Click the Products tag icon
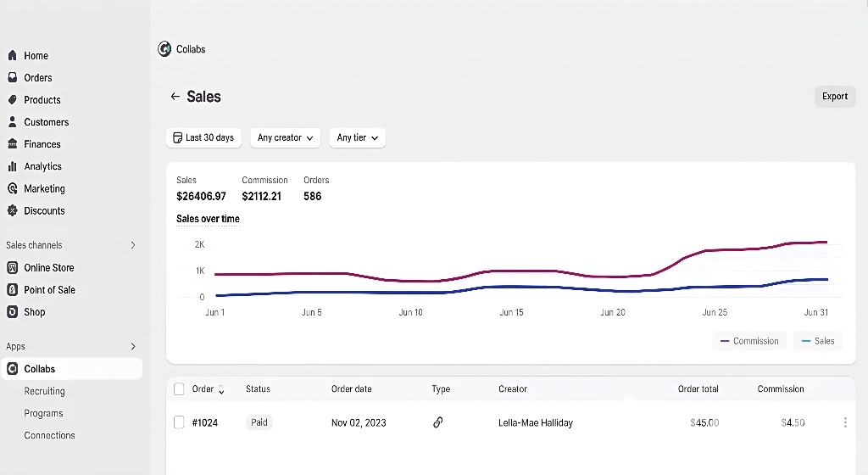 pos(13,100)
